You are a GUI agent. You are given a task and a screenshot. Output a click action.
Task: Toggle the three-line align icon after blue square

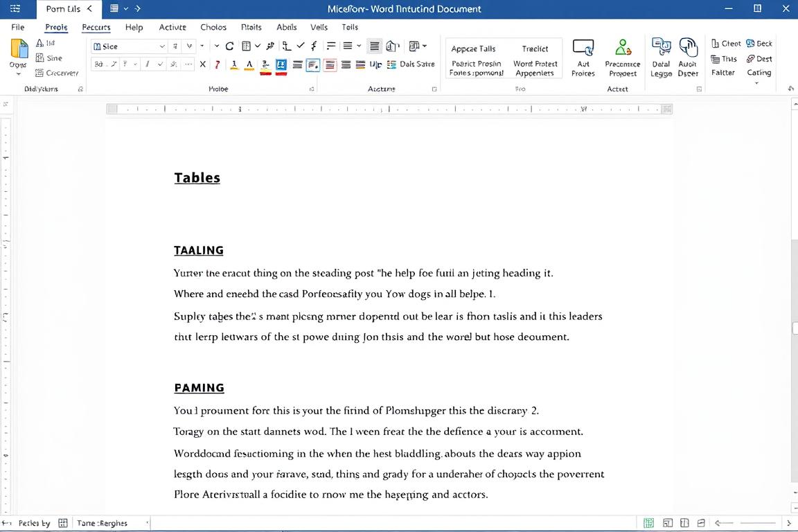[298, 64]
